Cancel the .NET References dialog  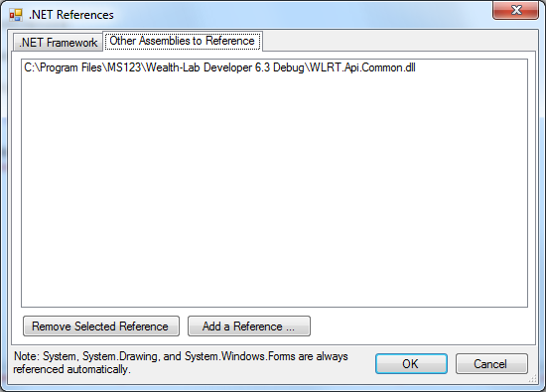coord(491,364)
